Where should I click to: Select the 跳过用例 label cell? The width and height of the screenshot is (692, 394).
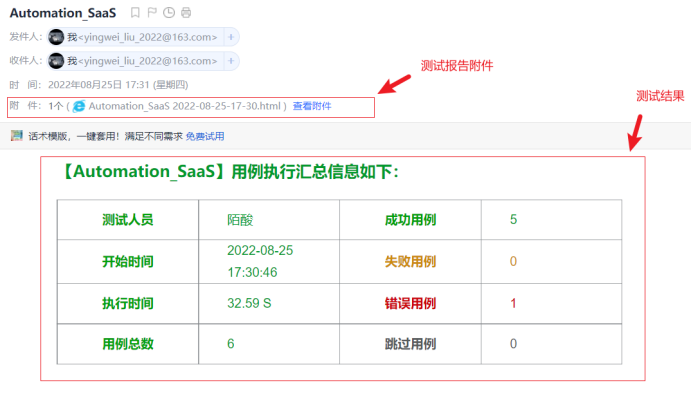[x=410, y=344]
